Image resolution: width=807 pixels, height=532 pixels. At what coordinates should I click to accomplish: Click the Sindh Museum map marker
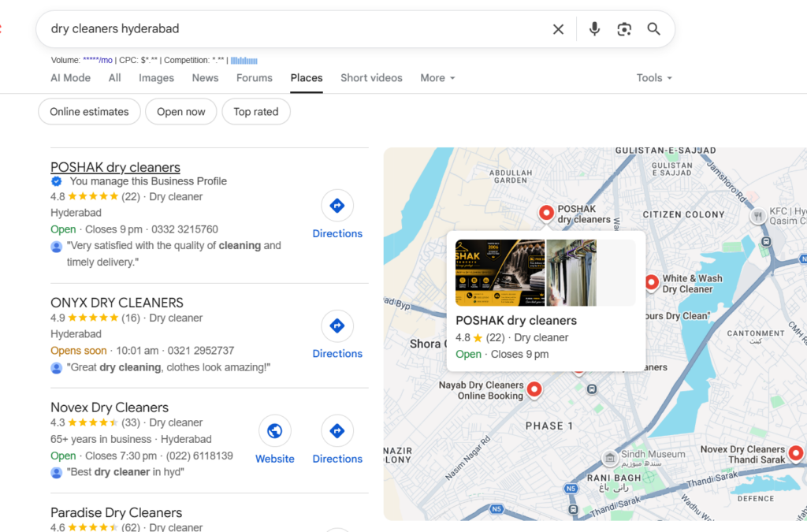[609, 457]
